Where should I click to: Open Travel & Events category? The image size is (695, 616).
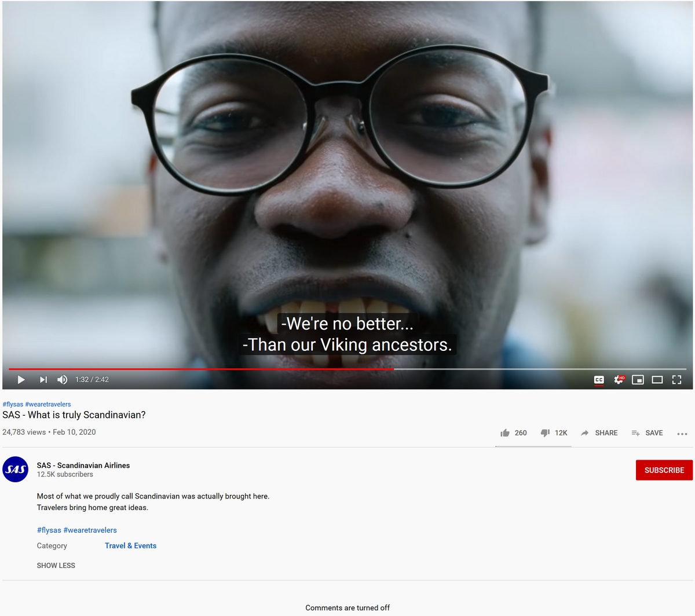(130, 546)
